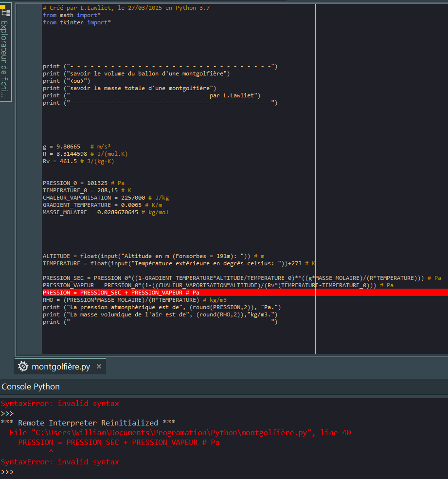Click the gear icon on montgolfière.py tab
This screenshot has height=479, width=448.
23,366
